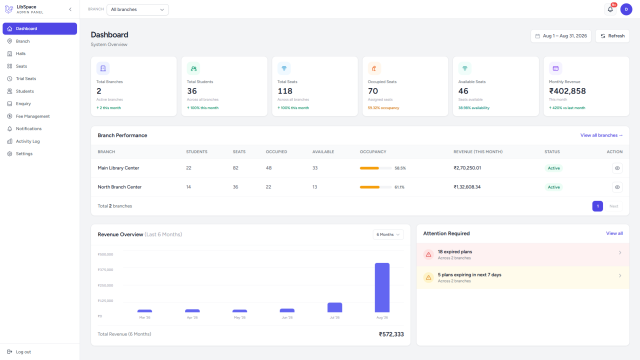Screen dimensions: 640x360
Task: Click North Branch Center occupancy bar
Action: 376,187
